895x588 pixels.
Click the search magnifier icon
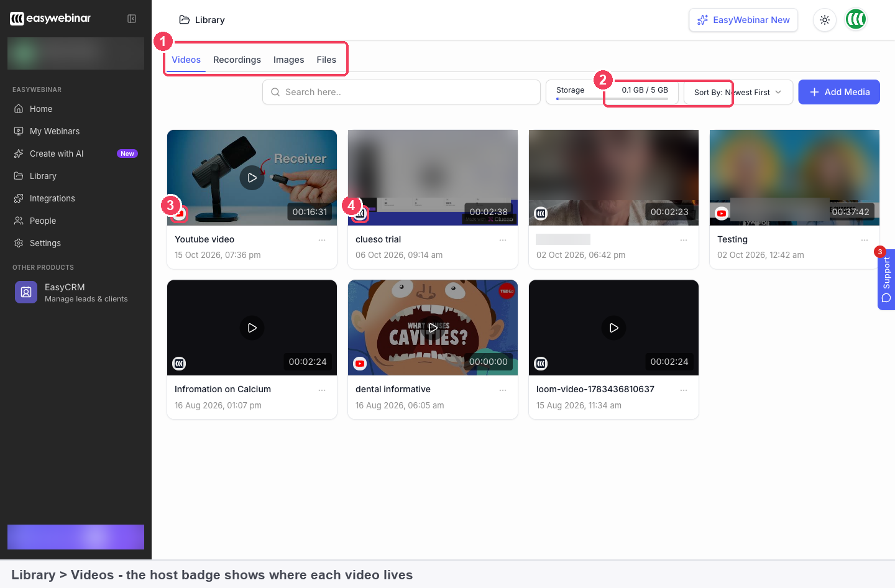point(275,92)
